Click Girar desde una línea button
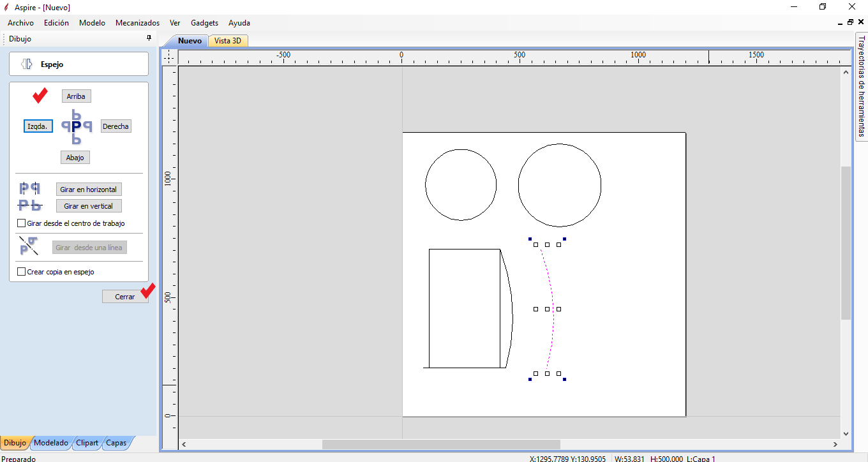 pyautogui.click(x=90, y=248)
